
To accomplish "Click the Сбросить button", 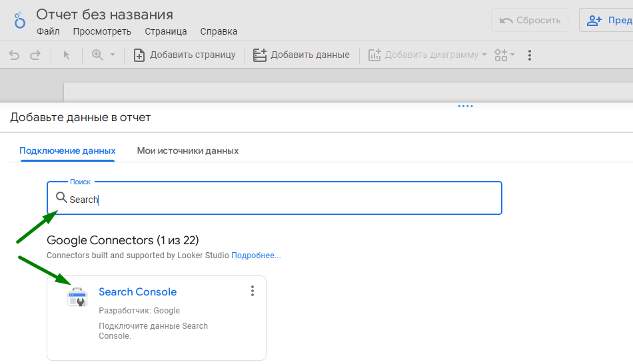I will [x=530, y=20].
